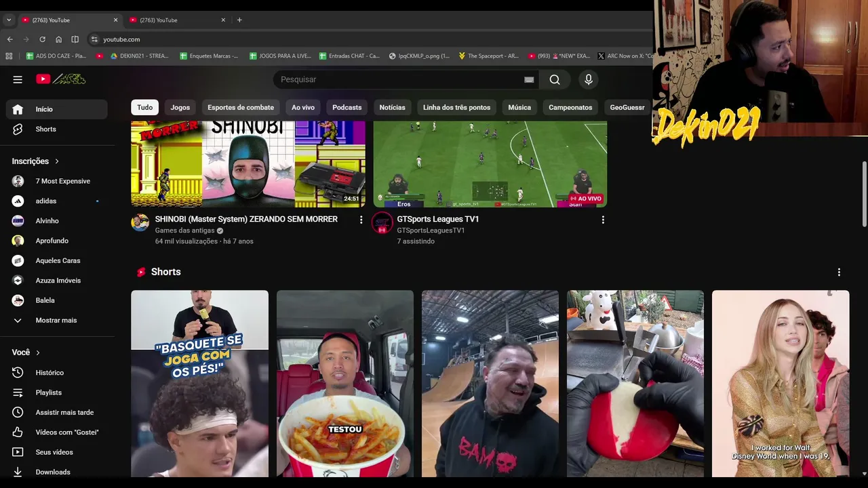Image resolution: width=868 pixels, height=488 pixels.
Task: Open a new browser tab
Action: [239, 20]
